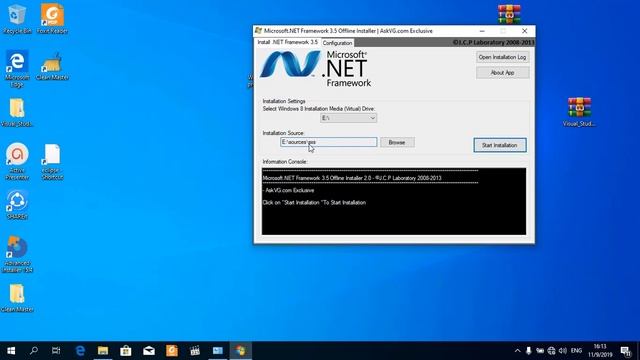Image resolution: width=640 pixels, height=360 pixels.
Task: Launch Microsoft Edge from the taskbar
Action: [x=80, y=351]
